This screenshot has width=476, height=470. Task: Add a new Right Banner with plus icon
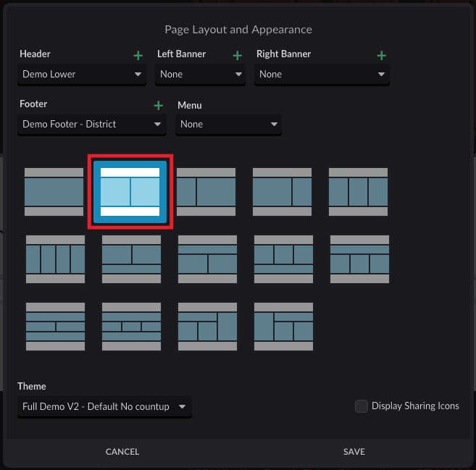coord(382,55)
